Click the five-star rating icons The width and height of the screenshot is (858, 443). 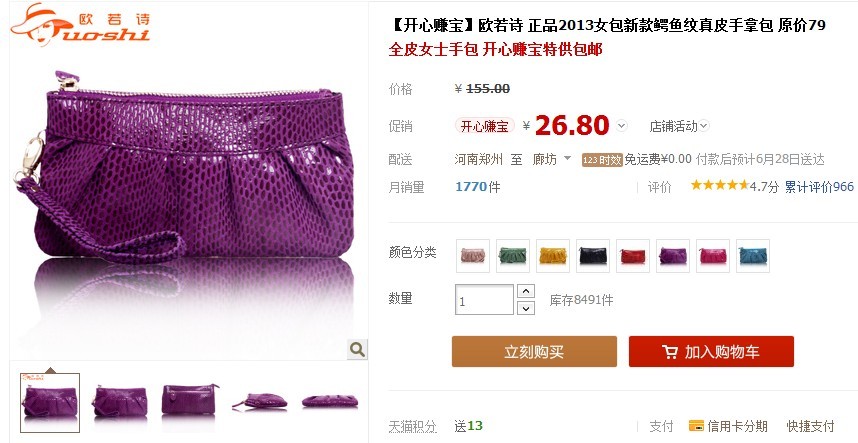point(720,185)
